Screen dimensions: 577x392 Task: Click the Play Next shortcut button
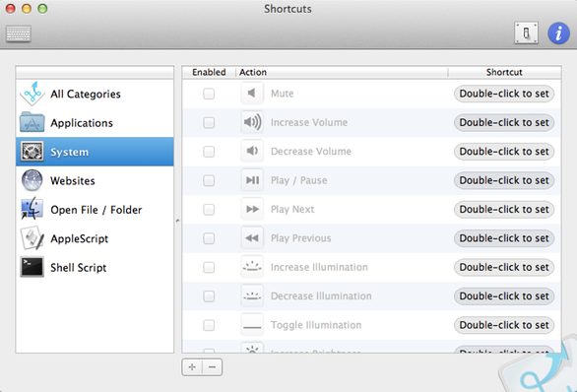[x=504, y=209]
